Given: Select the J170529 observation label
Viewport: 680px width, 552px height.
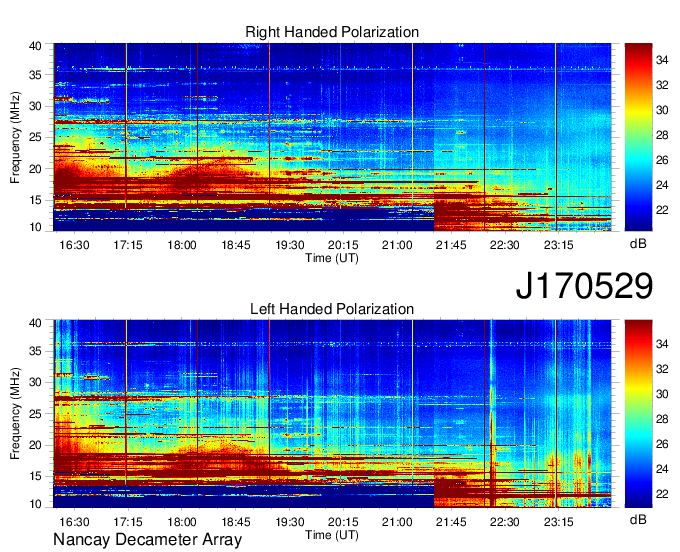Looking at the screenshot, I should [x=584, y=286].
